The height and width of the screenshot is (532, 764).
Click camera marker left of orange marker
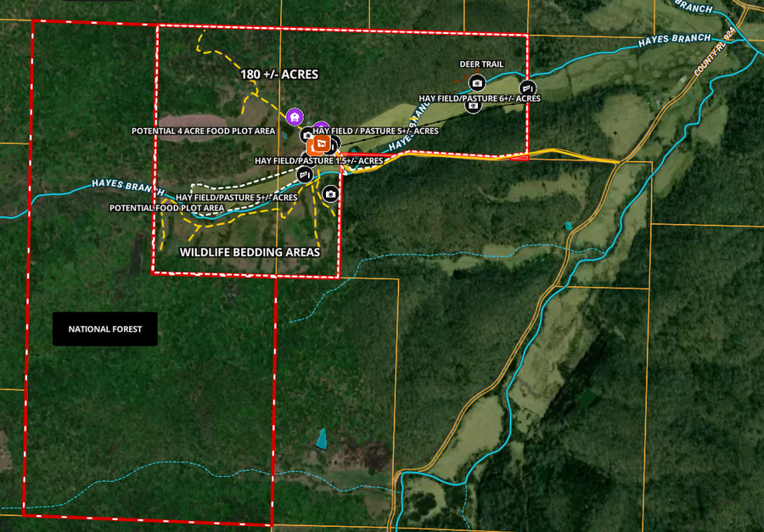(x=306, y=136)
